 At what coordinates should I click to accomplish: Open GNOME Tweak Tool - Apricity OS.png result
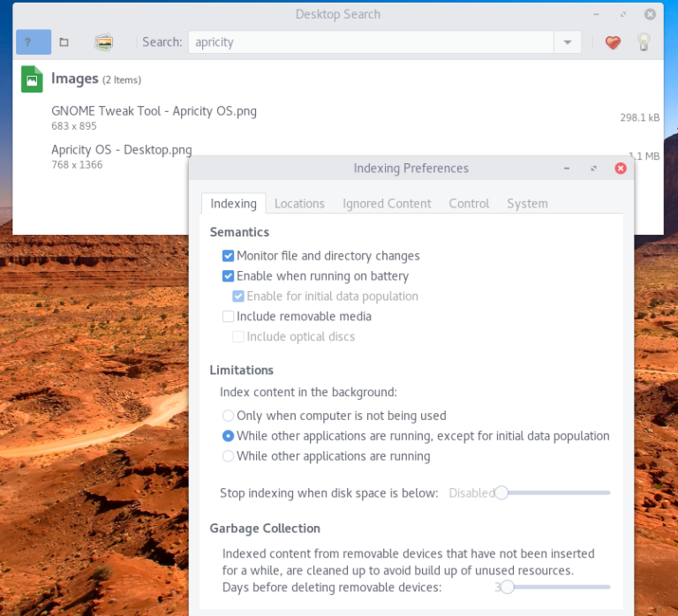[154, 111]
